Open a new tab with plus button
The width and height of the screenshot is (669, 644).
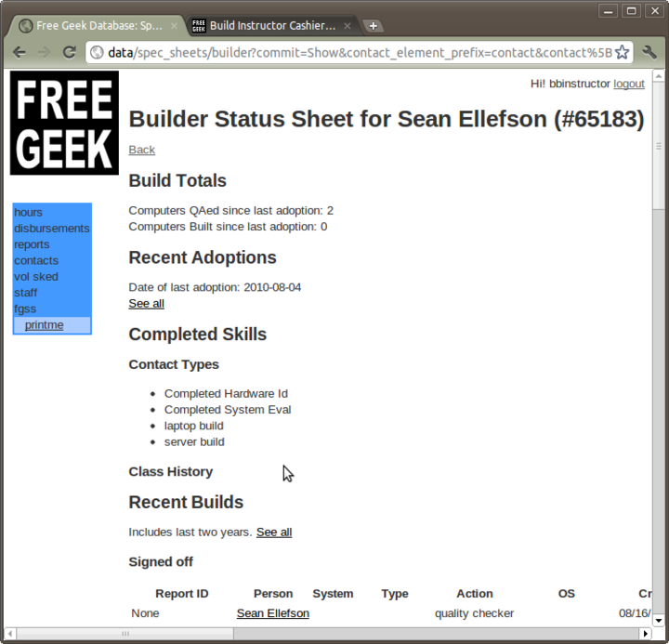click(x=373, y=26)
